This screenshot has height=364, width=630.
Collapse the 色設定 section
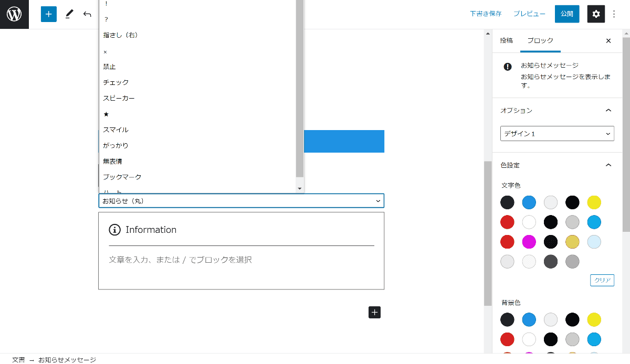608,165
